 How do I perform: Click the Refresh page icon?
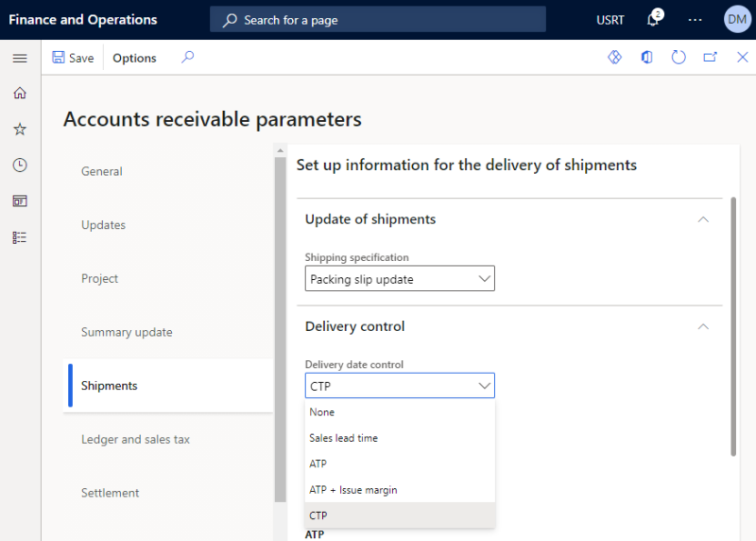click(x=679, y=58)
